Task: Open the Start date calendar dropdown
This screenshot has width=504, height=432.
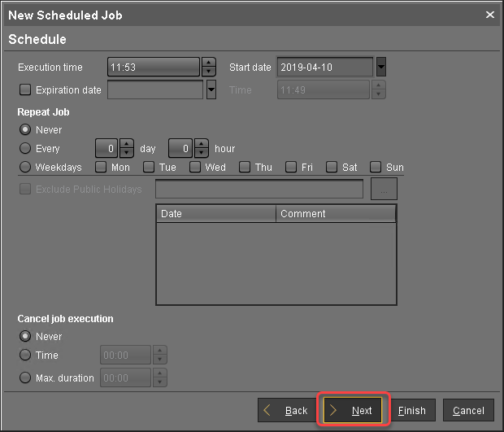Action: (380, 67)
